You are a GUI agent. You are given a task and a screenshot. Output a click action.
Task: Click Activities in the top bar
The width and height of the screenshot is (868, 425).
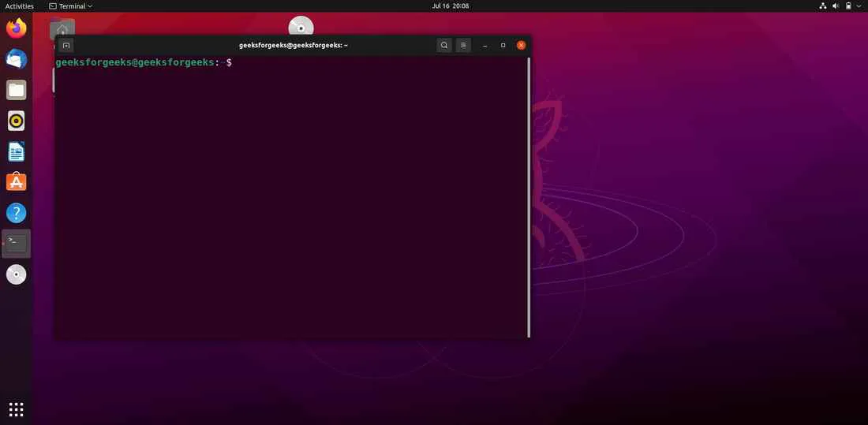[x=20, y=6]
